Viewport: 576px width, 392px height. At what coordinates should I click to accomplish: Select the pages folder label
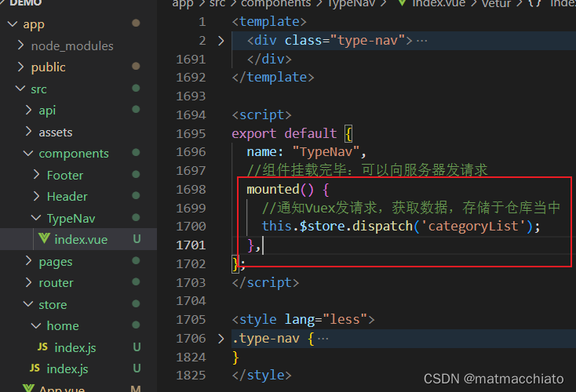[56, 262]
